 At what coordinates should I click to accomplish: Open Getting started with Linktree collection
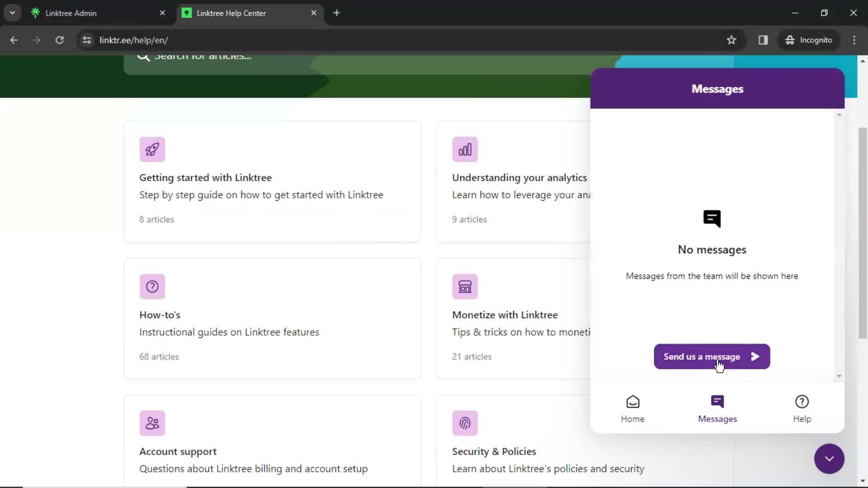pos(272,182)
